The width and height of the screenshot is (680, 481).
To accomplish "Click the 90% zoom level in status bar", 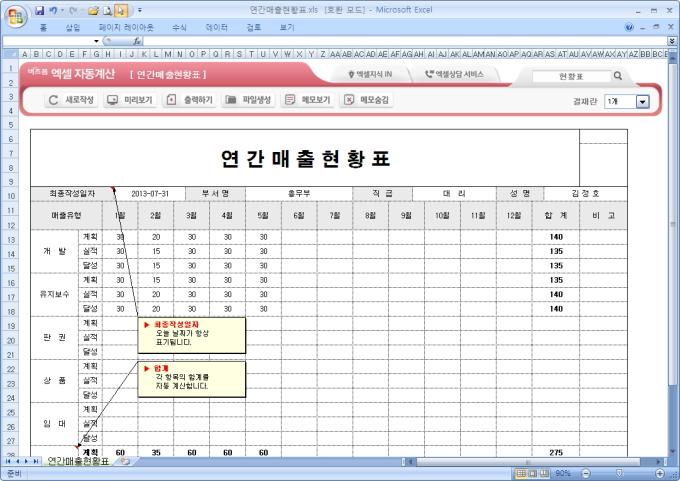I will tap(562, 473).
